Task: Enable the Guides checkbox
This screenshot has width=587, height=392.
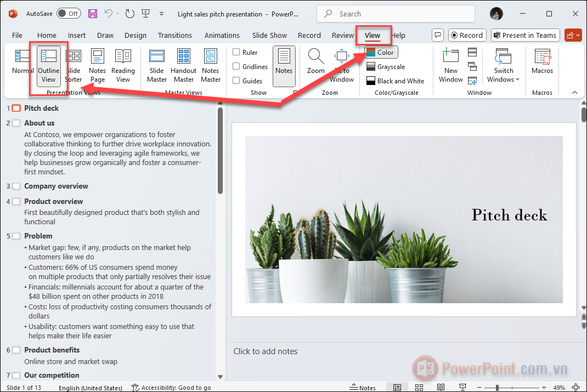Action: pyautogui.click(x=236, y=81)
